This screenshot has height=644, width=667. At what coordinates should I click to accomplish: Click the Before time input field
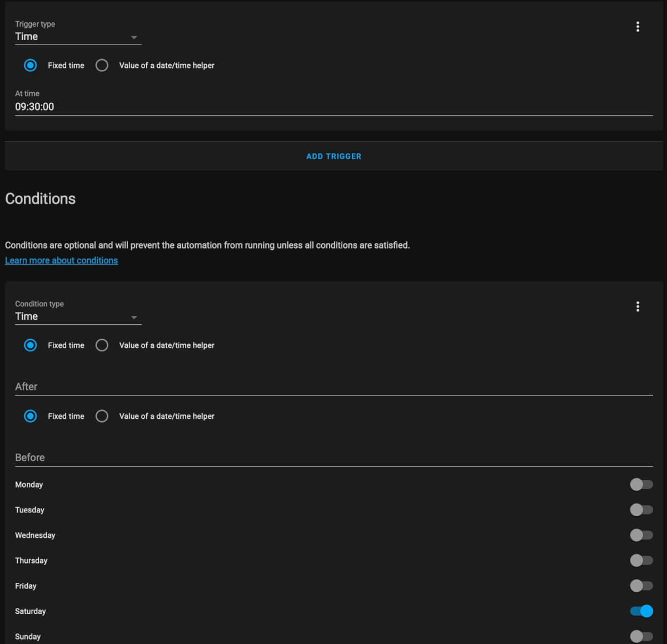333,457
